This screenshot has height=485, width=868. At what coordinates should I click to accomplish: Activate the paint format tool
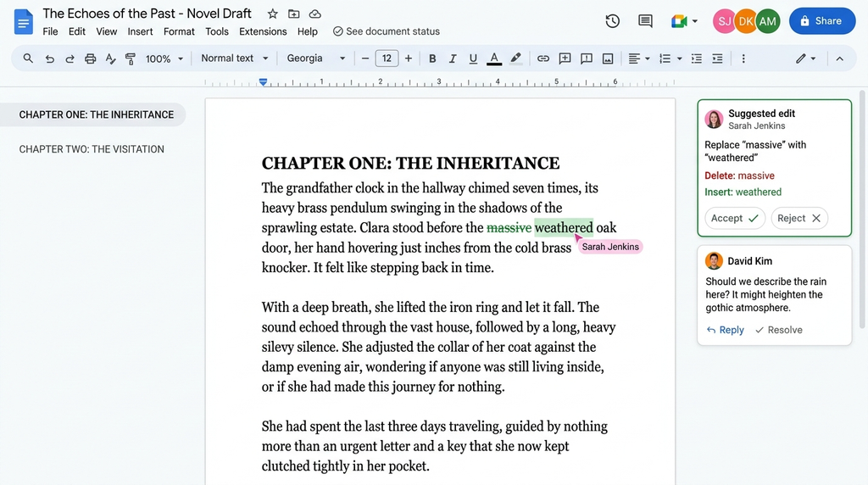[x=131, y=59]
